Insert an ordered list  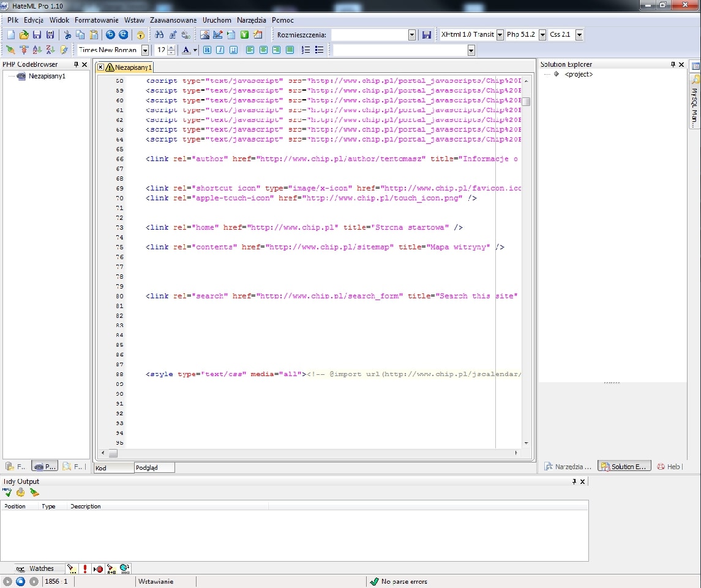click(x=306, y=50)
